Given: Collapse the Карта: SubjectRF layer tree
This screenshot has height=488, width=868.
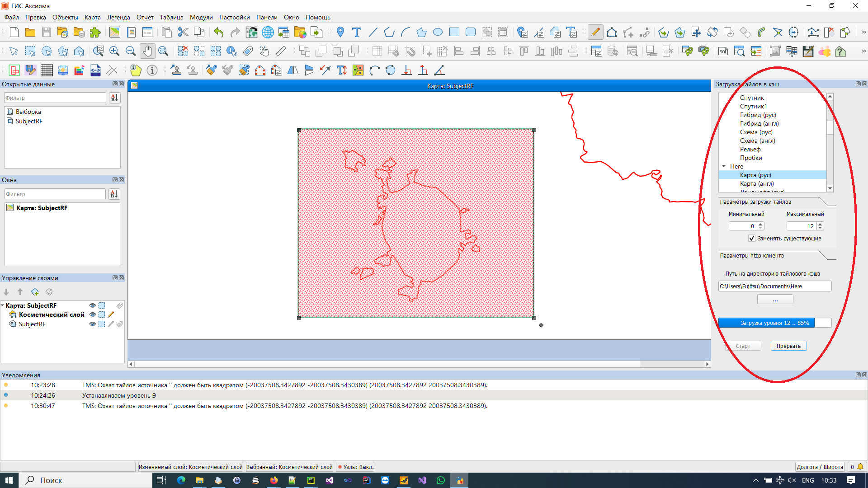Looking at the screenshot, I should tap(3, 305).
